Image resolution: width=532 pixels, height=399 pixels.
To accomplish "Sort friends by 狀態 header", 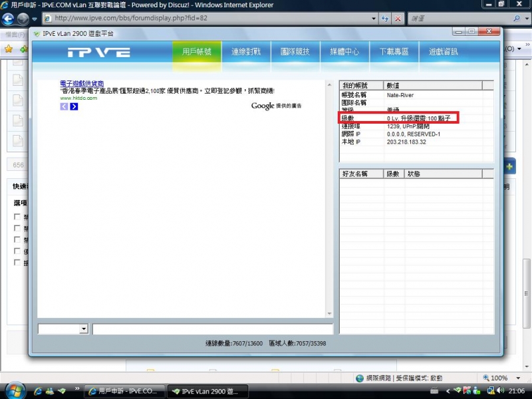I will point(443,174).
